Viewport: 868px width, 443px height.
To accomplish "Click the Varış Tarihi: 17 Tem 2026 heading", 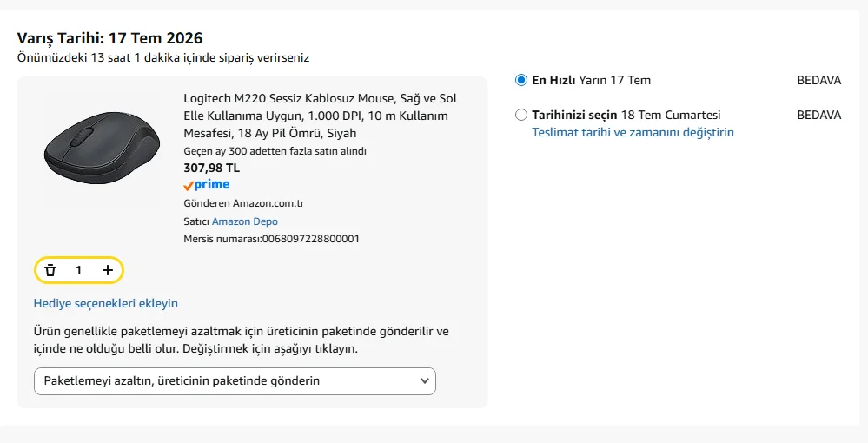I will coord(109,38).
